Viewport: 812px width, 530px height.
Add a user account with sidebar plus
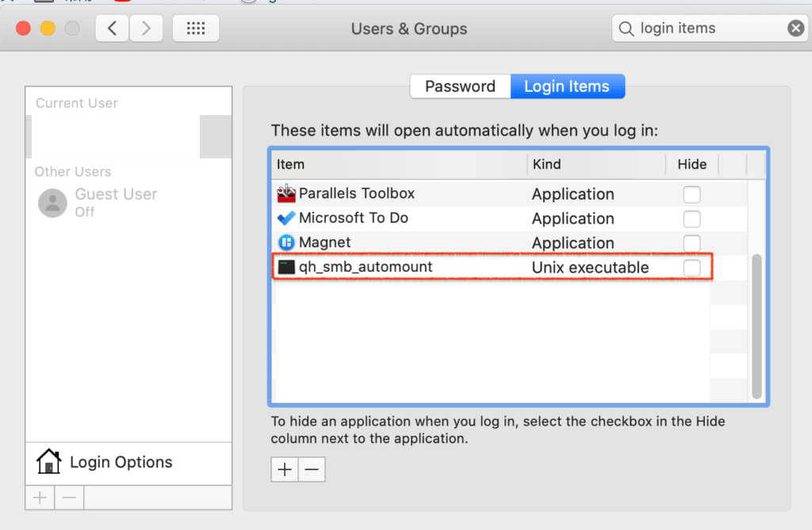click(40, 498)
